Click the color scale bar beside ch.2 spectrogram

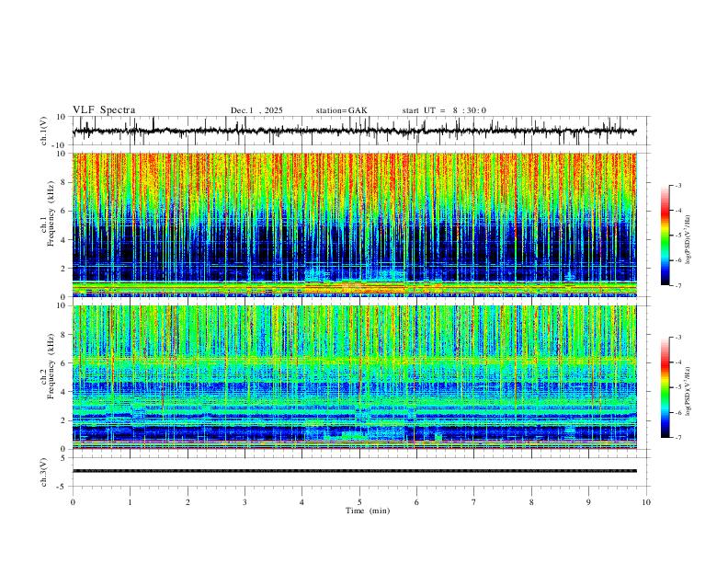(665, 387)
